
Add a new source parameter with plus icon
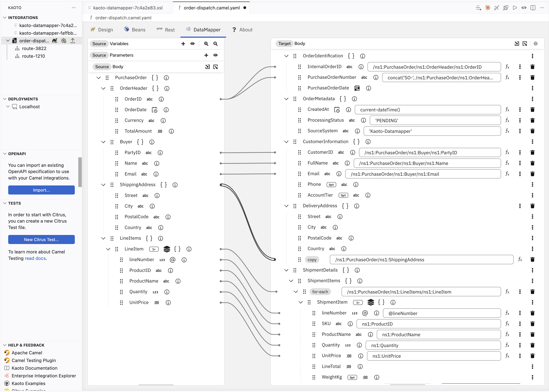pyautogui.click(x=206, y=55)
